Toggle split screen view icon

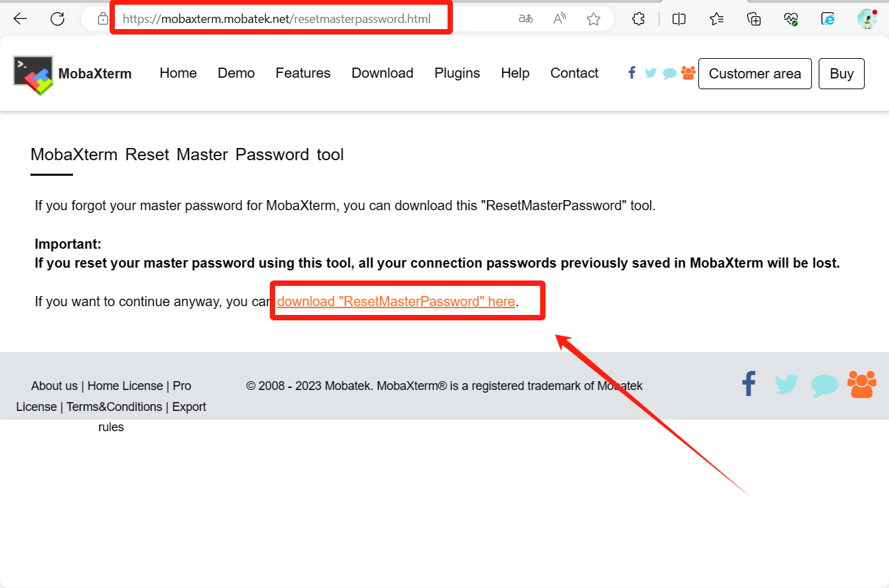point(679,19)
